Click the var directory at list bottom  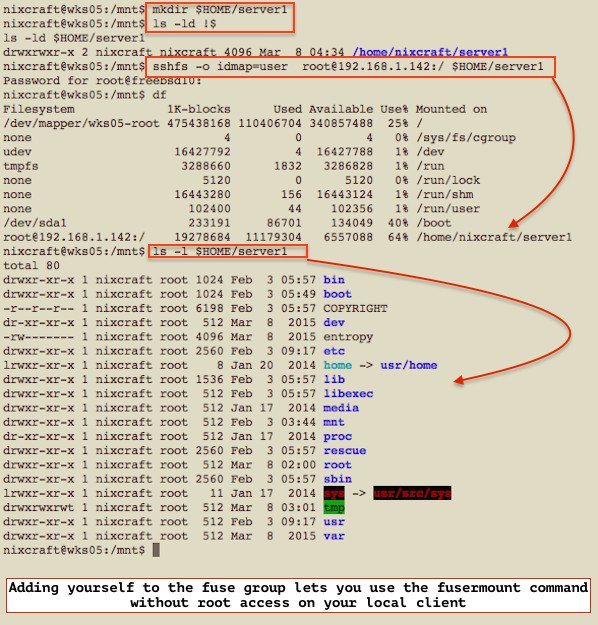coord(334,536)
